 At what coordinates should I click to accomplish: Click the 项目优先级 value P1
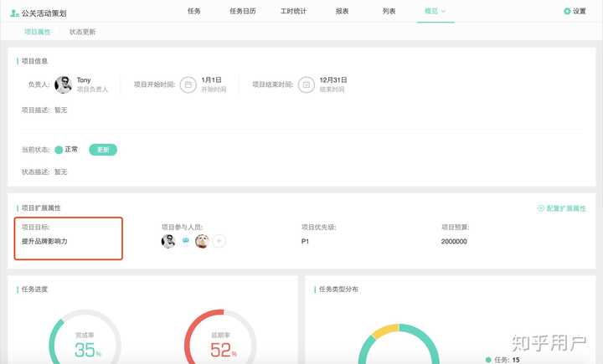(x=305, y=241)
